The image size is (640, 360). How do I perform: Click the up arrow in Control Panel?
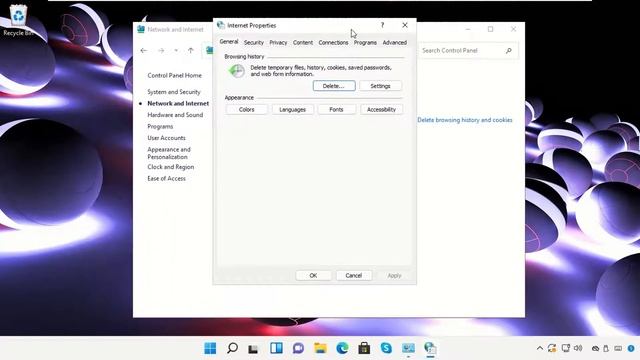pos(191,51)
